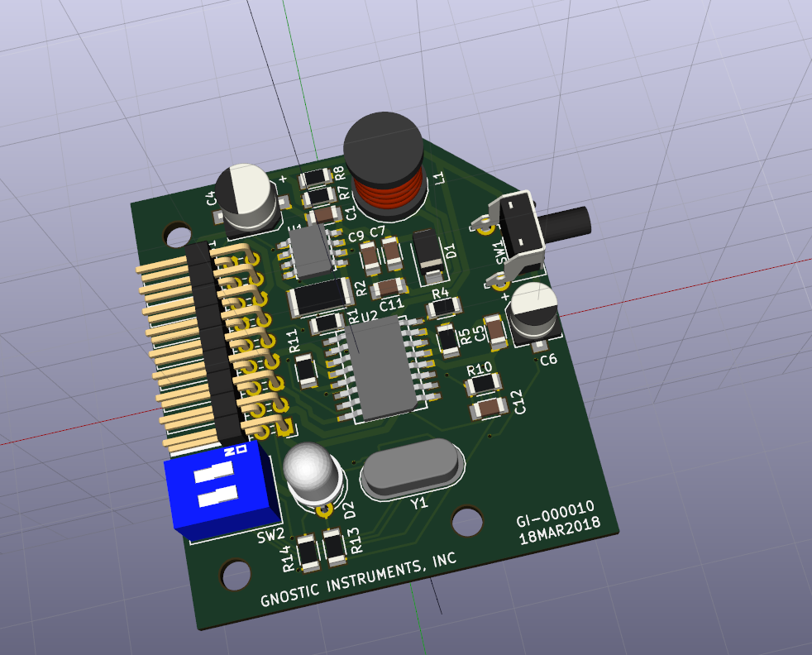The width and height of the screenshot is (812, 655).
Task: Click resistor R13
Action: tap(334, 546)
